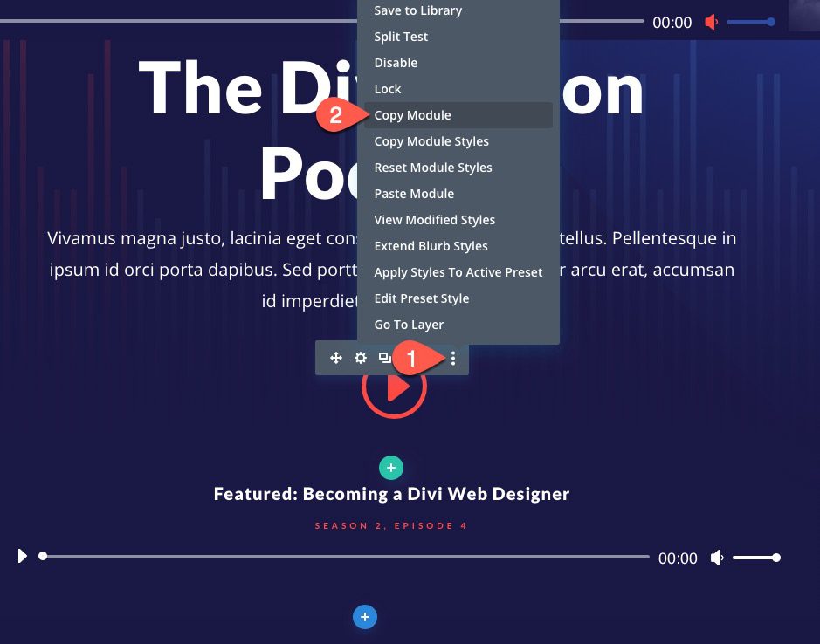Image resolution: width=820 pixels, height=644 pixels.
Task: Disable the module from the menu
Action: click(x=396, y=63)
